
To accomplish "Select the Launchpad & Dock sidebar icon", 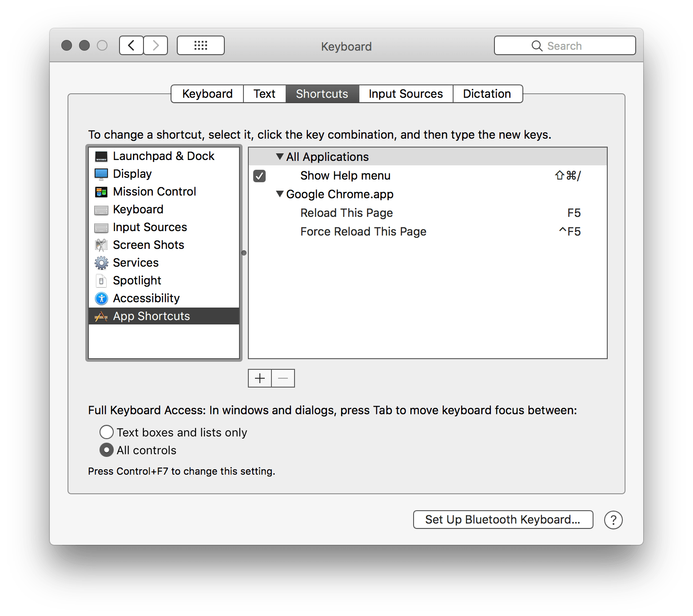I will (101, 156).
